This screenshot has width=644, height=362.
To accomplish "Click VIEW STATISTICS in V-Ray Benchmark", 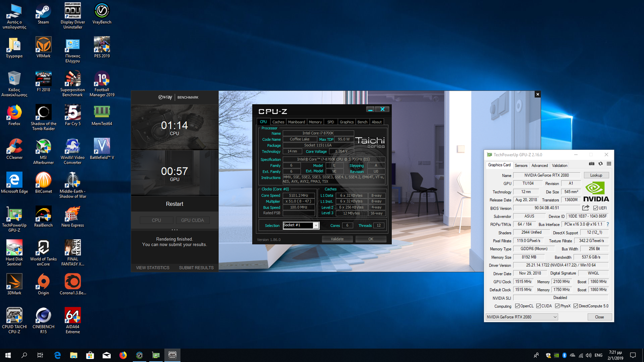I will click(x=153, y=267).
